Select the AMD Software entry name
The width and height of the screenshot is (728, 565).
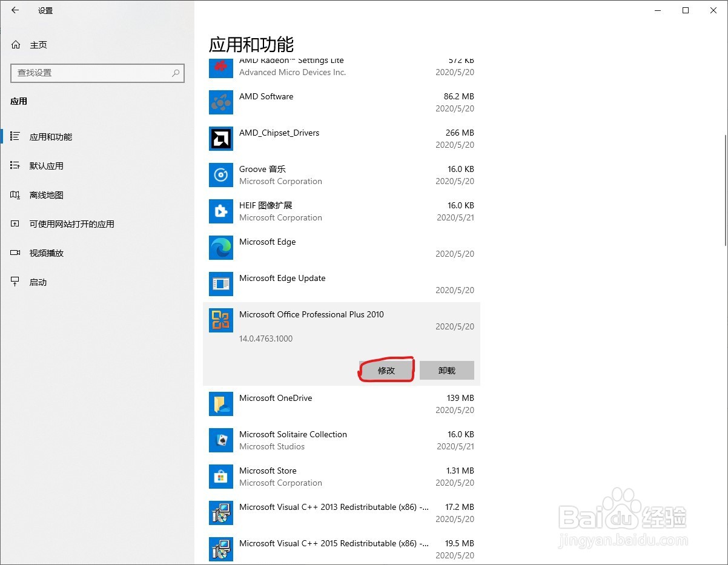266,96
